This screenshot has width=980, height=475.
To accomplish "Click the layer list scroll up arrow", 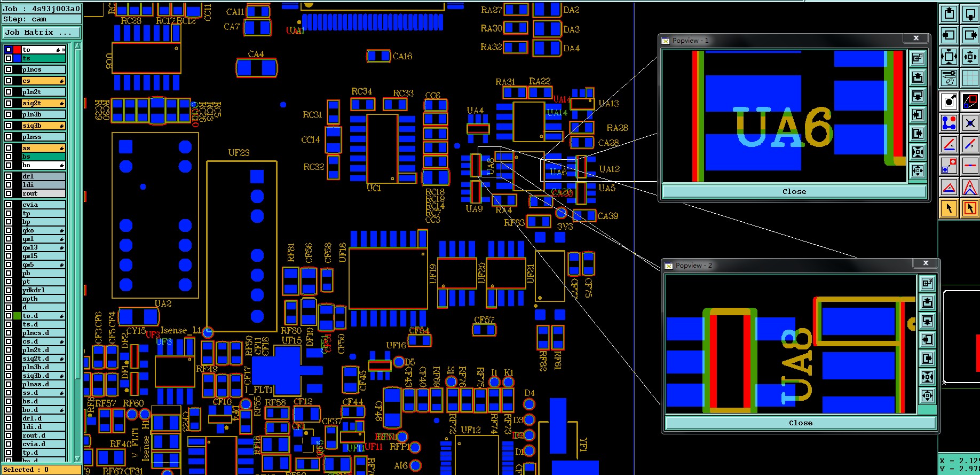I will tap(77, 46).
